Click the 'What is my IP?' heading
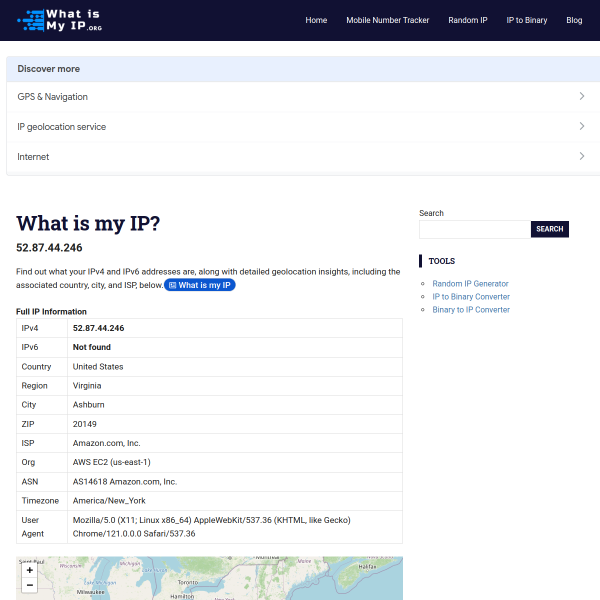 pyautogui.click(x=88, y=223)
